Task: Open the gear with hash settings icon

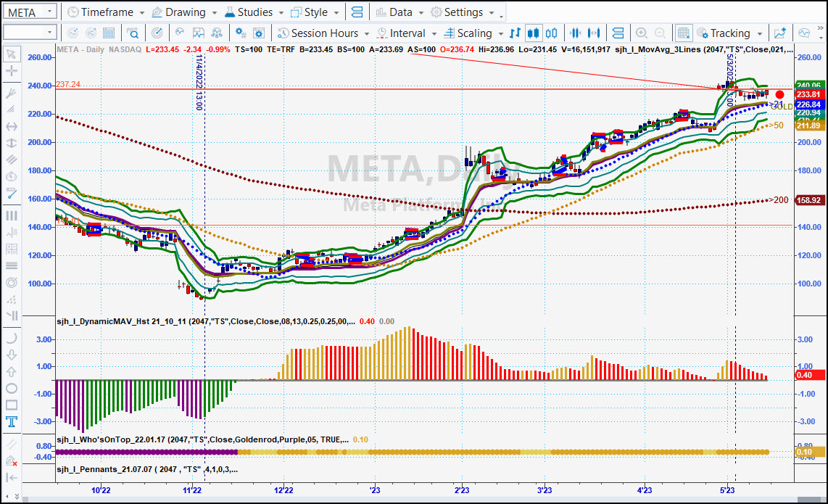Action: point(241,33)
